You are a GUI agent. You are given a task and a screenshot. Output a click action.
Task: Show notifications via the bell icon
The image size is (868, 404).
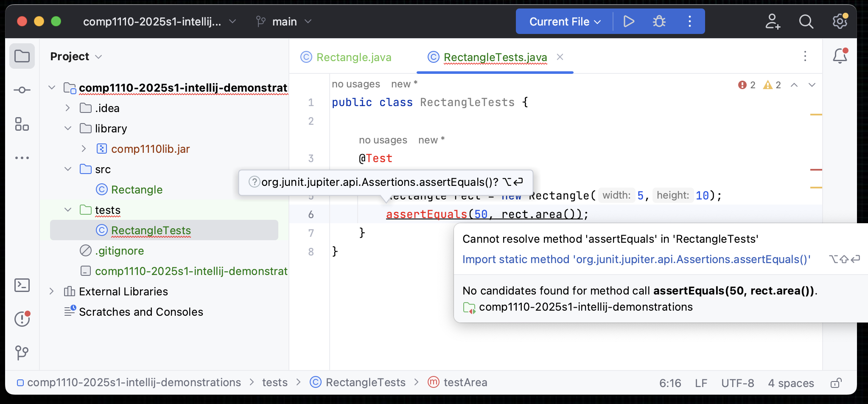pos(840,56)
